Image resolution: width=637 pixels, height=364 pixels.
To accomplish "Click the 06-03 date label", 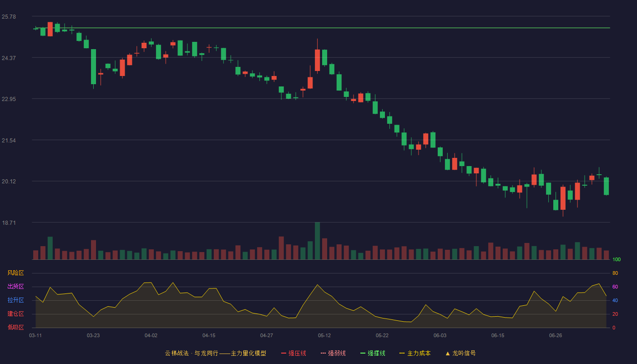I will point(440,335).
